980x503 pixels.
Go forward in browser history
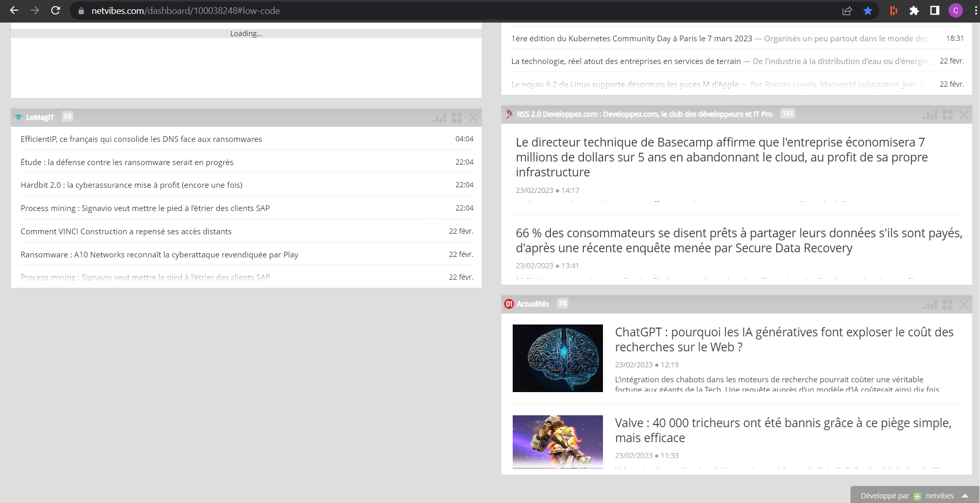coord(35,10)
